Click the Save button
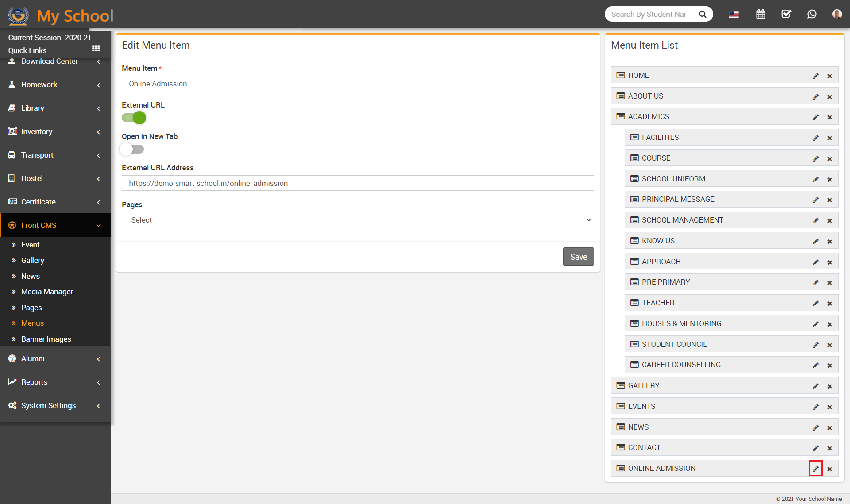Viewport: 850px width, 504px height. [578, 257]
